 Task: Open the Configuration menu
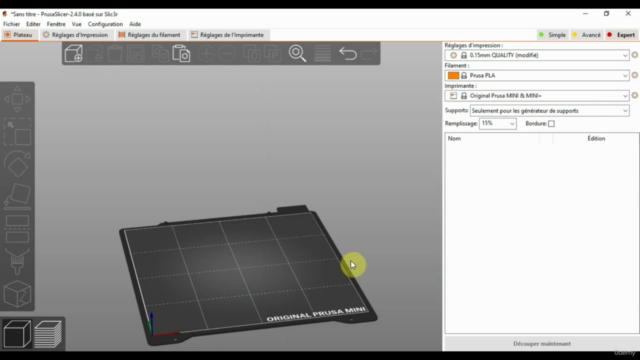click(105, 24)
